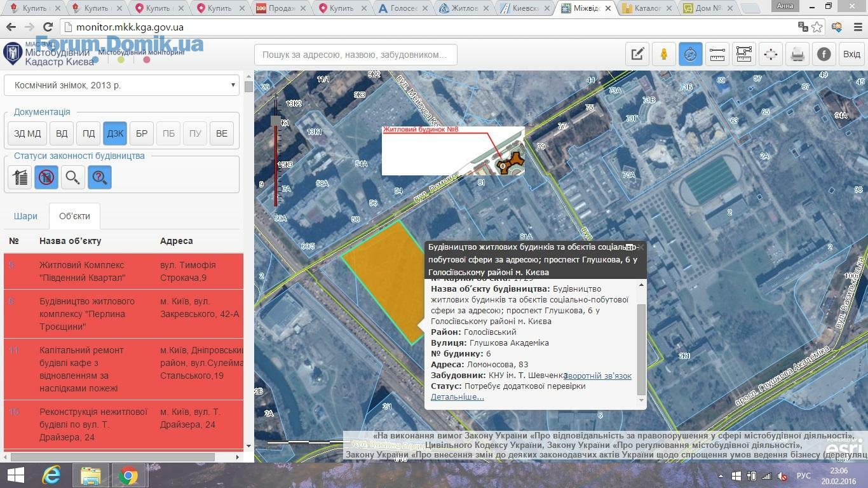The height and width of the screenshot is (488, 868).
Task: Toggle the magnifier inspection status filter
Action: tap(73, 177)
